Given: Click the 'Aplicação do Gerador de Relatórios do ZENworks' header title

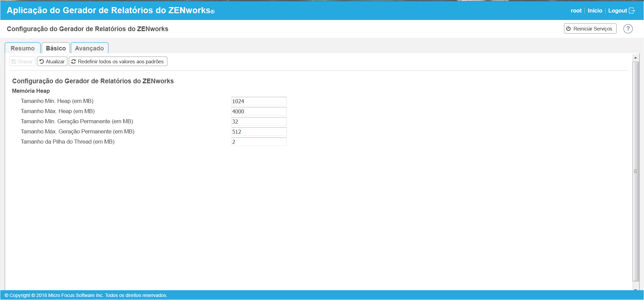Looking at the screenshot, I should (x=111, y=10).
